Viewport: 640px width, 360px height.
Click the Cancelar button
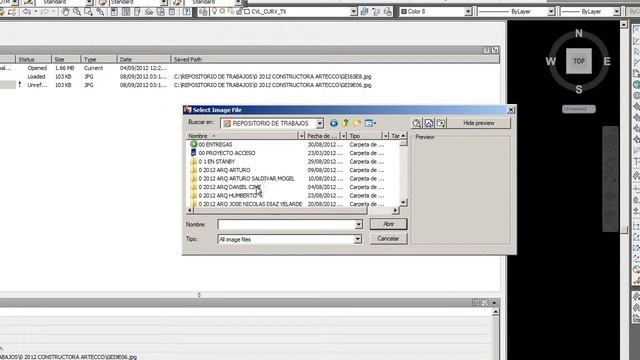click(x=389, y=239)
